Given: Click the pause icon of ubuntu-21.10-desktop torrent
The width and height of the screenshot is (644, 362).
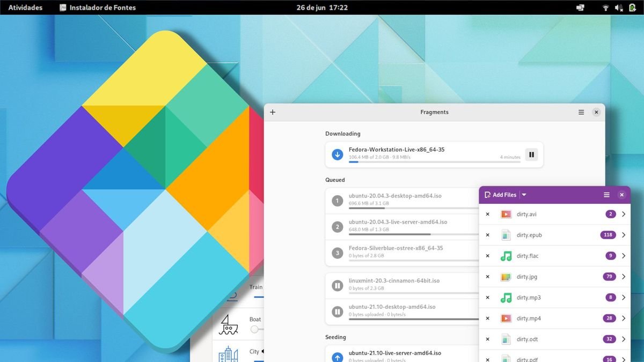Looking at the screenshot, I should pyautogui.click(x=338, y=312).
